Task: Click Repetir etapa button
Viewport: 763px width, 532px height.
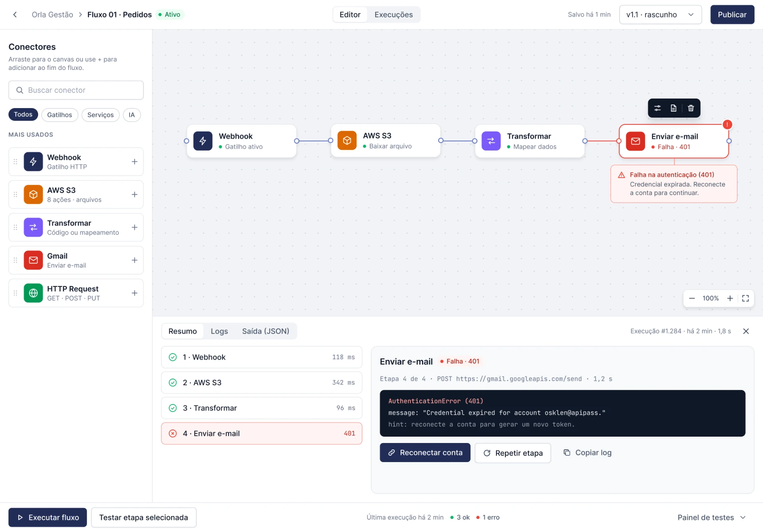Action: (x=513, y=453)
